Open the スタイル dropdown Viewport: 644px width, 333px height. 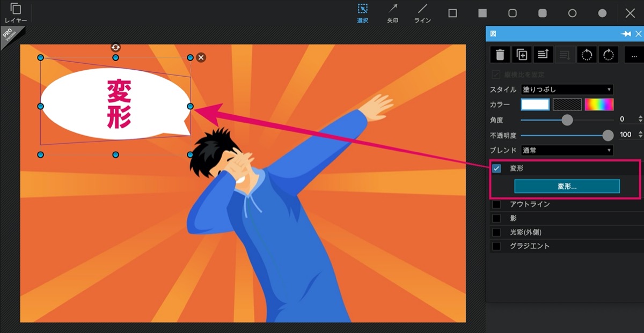(567, 90)
